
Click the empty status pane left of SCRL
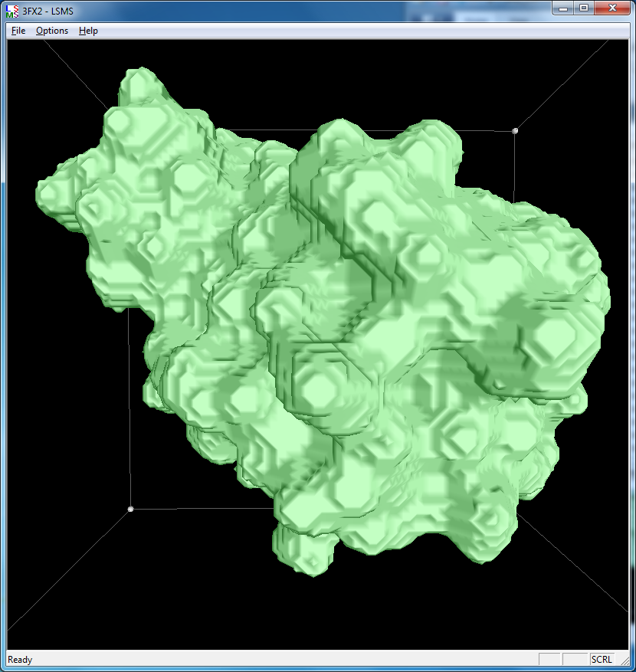(575, 660)
